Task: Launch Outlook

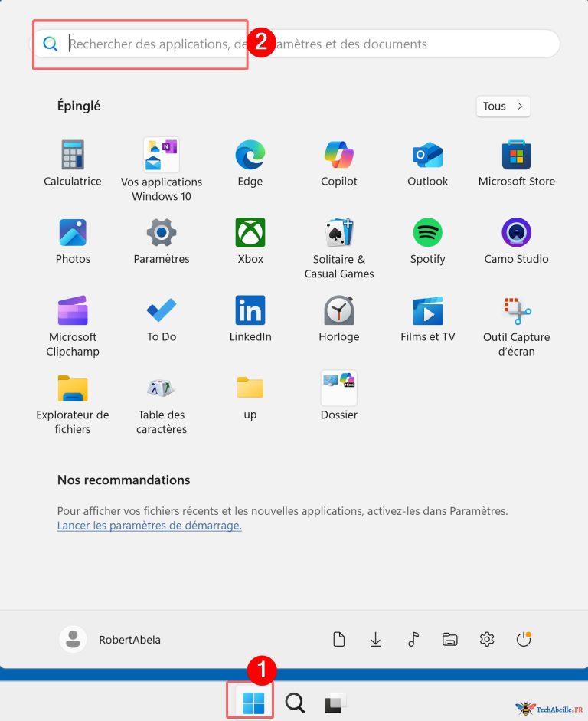Action: pyautogui.click(x=428, y=163)
